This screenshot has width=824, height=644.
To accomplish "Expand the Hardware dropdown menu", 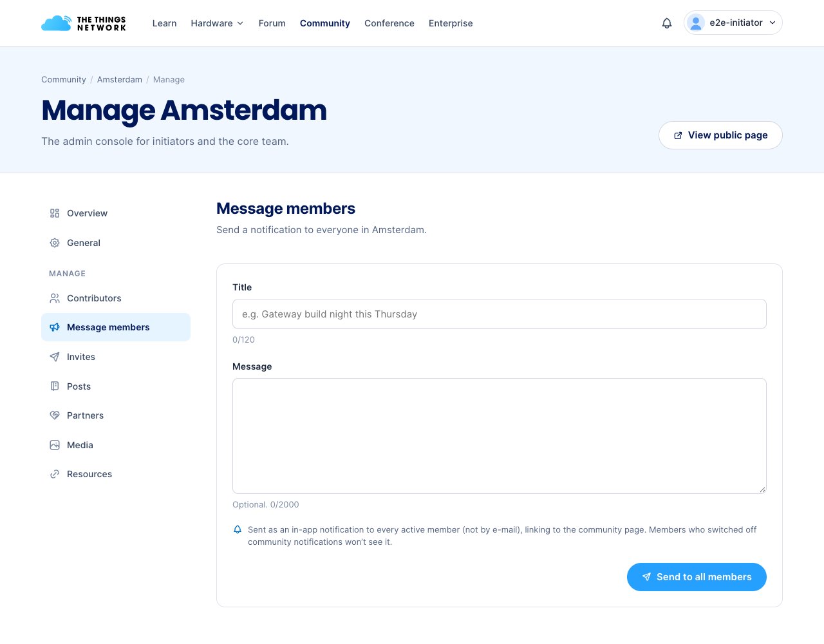I will (217, 23).
